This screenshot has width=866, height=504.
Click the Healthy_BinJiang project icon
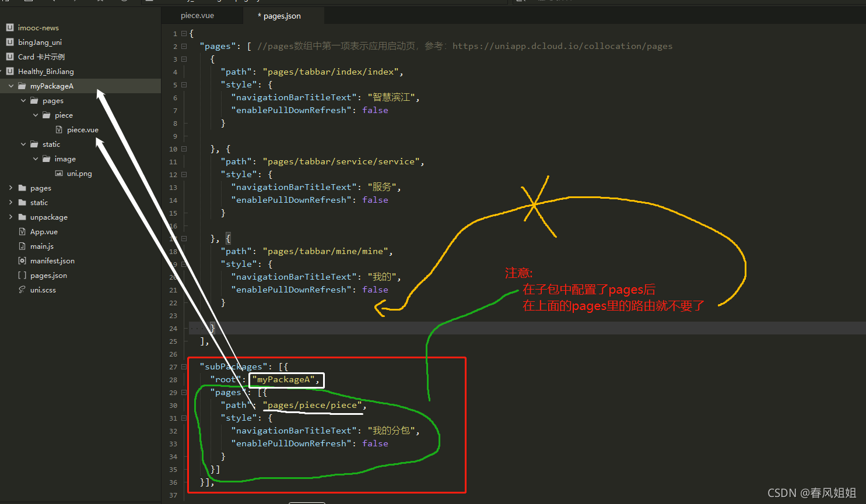[x=10, y=71]
